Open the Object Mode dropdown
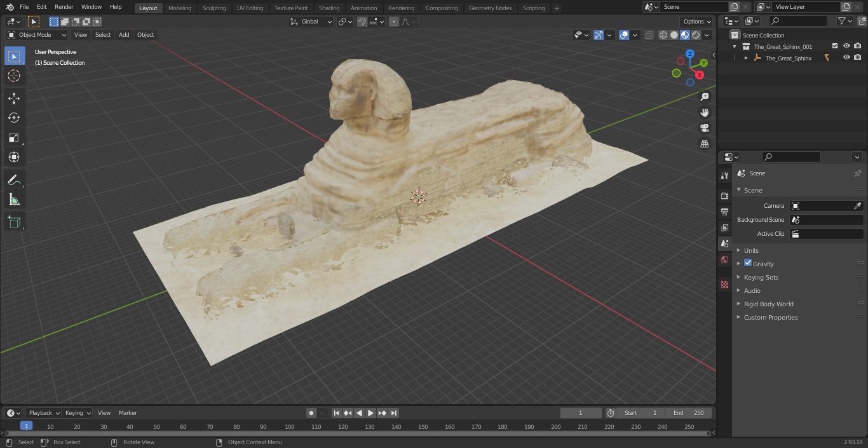This screenshot has width=868, height=448. [x=37, y=35]
